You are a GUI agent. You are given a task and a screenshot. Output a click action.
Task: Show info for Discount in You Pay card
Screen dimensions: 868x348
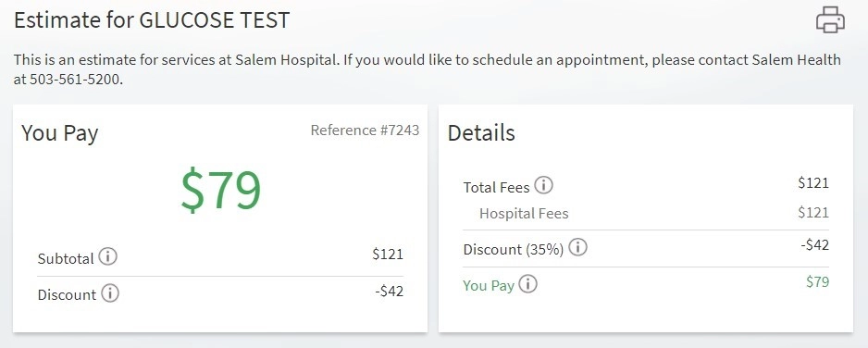(110, 293)
